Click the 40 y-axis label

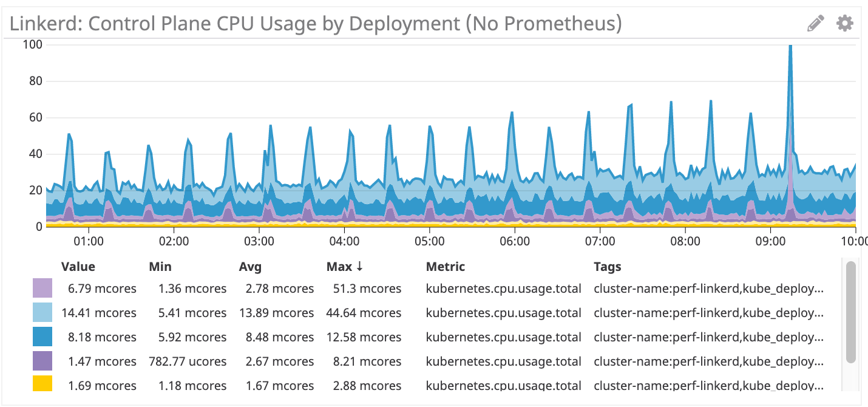[x=35, y=154]
